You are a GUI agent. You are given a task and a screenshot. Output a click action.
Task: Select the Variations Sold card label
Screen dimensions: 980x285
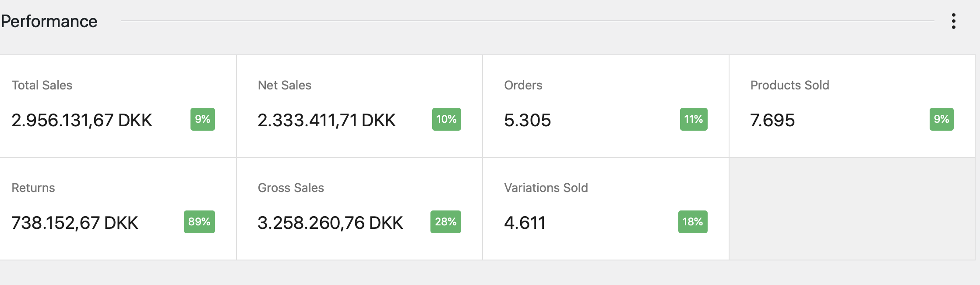point(546,188)
